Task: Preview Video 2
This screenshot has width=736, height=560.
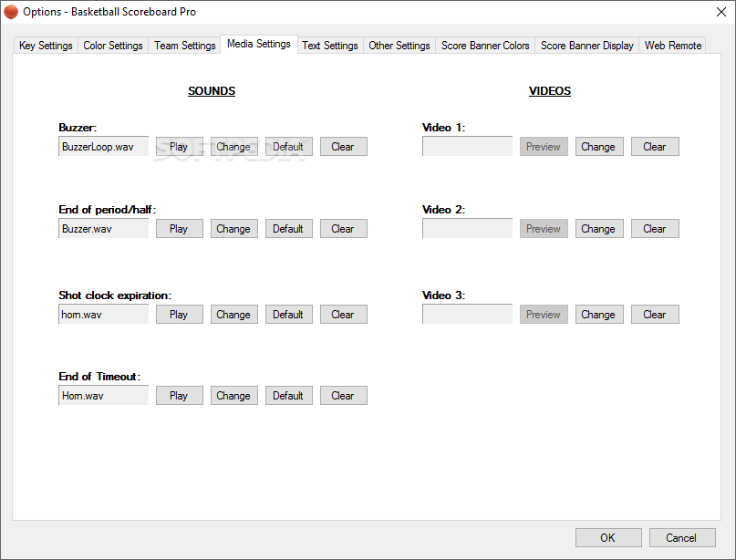Action: click(x=544, y=229)
